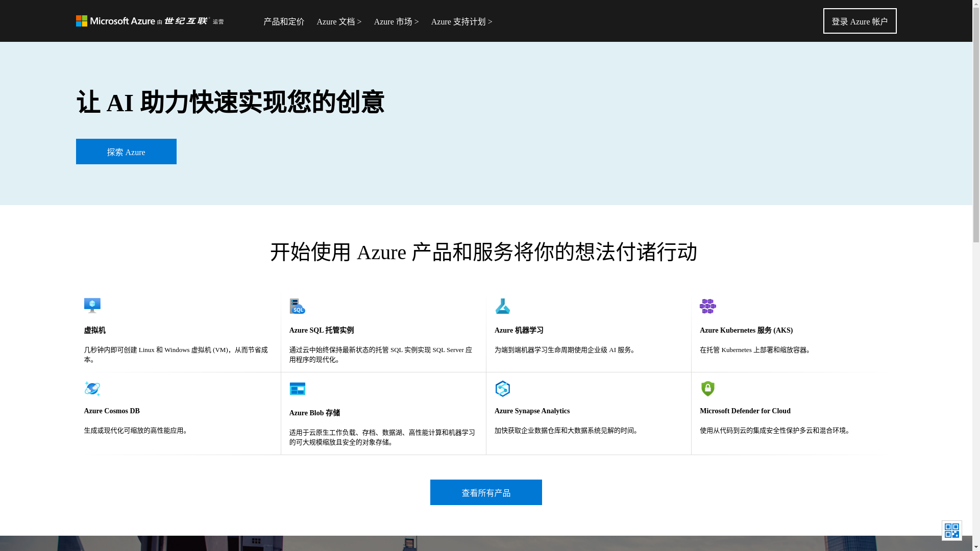Screen dimensions: 980x551
Task: Click the heading 让 AI 助力快速实现您的创意
Action: tap(230, 102)
